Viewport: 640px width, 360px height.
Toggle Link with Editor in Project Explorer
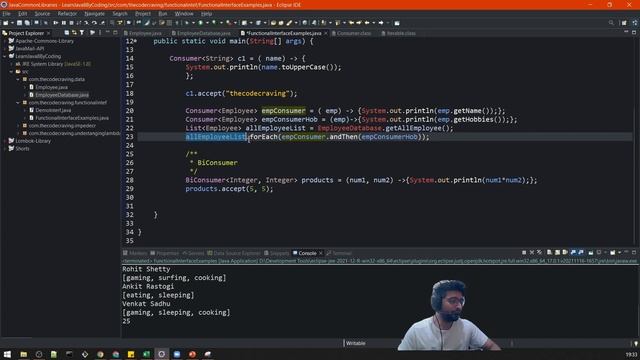(x=74, y=33)
